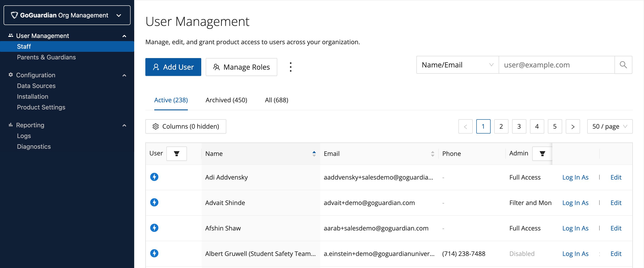The image size is (644, 268).
Task: Click the Reporting bar chart icon in sidebar
Action: (x=11, y=125)
